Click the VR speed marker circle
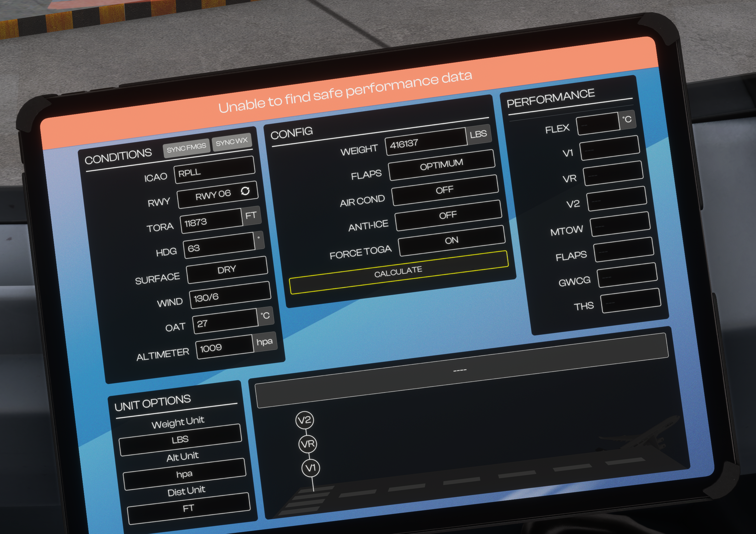 pyautogui.click(x=307, y=444)
